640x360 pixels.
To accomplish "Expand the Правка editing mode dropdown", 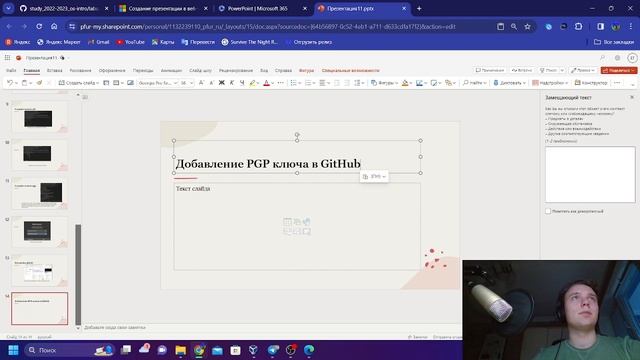I will [x=583, y=70].
